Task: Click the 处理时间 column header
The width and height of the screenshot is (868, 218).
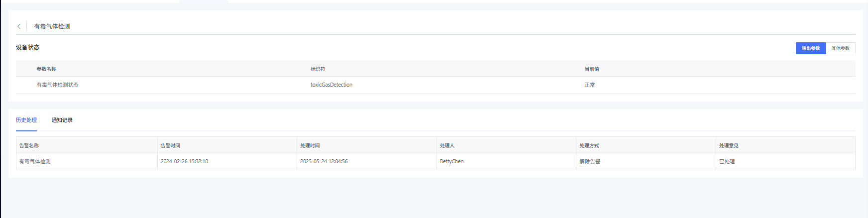Action: pos(310,146)
